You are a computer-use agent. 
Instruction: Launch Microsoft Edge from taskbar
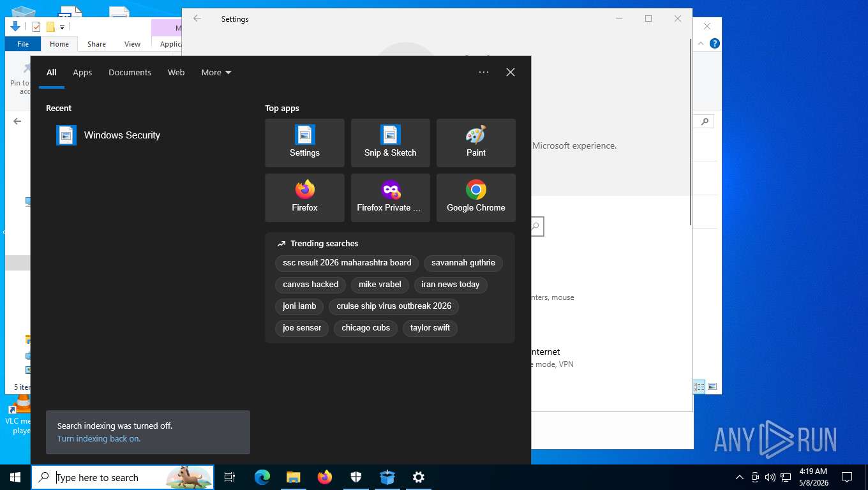[x=262, y=477]
